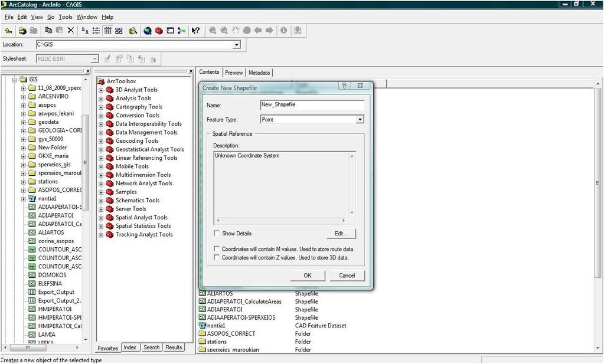Switch to Details view toolbar icon
Viewport: 604px width, 364px height.
(108, 31)
